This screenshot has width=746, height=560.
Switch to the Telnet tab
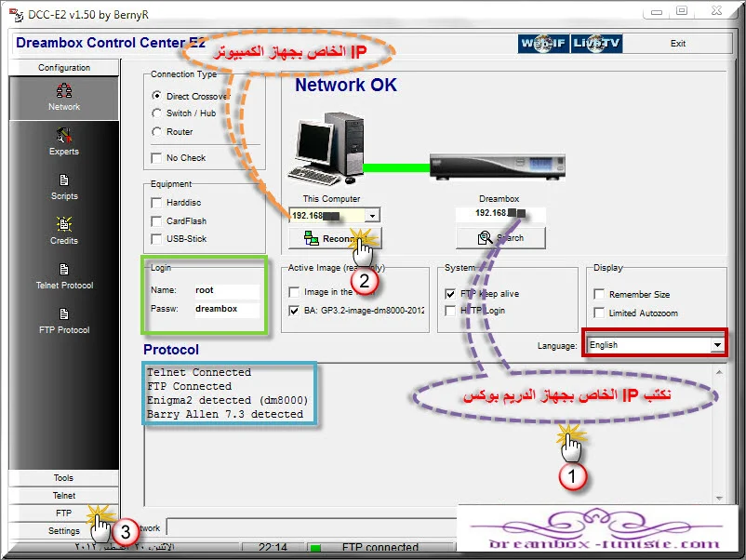coord(63,495)
